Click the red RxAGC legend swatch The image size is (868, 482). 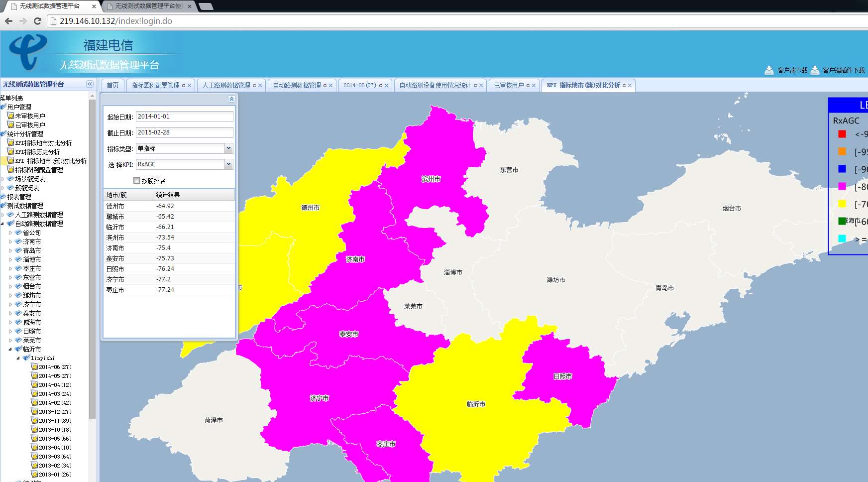click(x=842, y=134)
